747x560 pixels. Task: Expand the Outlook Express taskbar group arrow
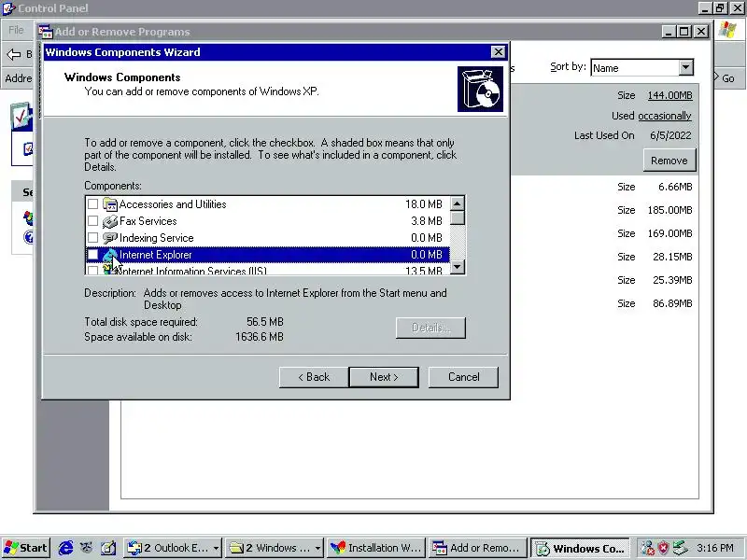pyautogui.click(x=216, y=549)
